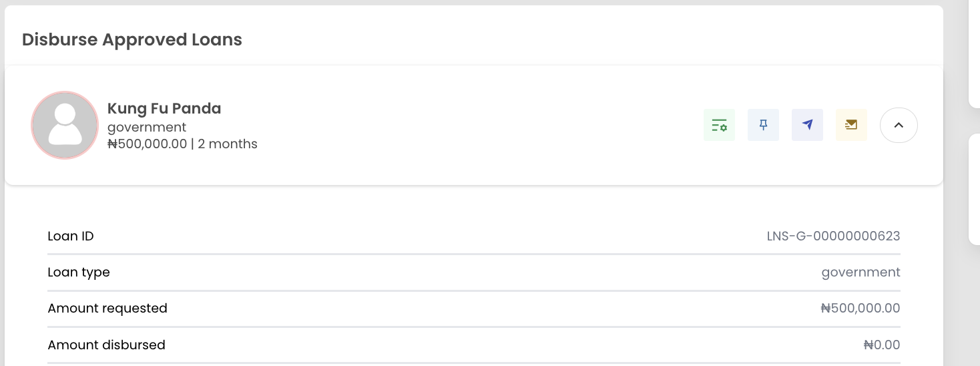Click the ₦500,000.00 amount requested value
Viewport: 980px width, 366px height.
pyautogui.click(x=860, y=308)
